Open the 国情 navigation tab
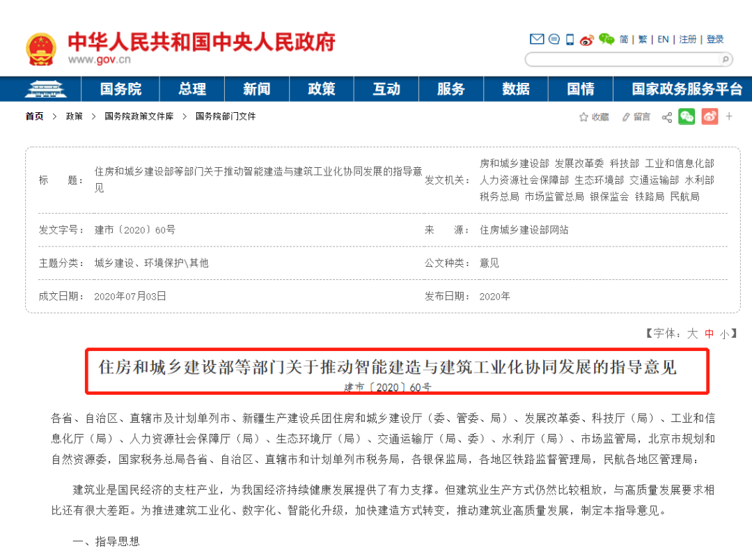752x560 pixels. [580, 88]
